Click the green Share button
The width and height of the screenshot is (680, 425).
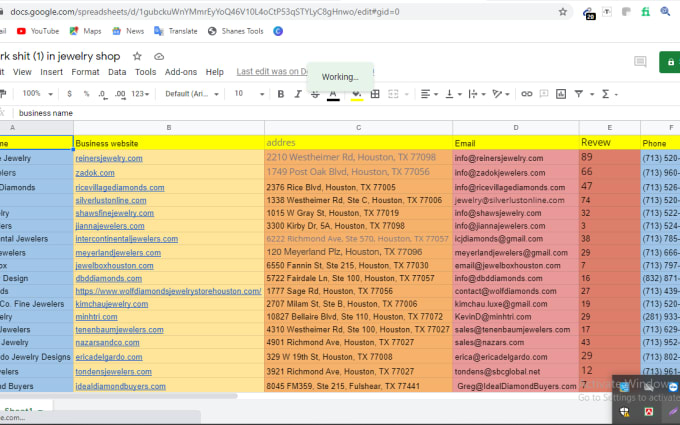click(x=670, y=62)
